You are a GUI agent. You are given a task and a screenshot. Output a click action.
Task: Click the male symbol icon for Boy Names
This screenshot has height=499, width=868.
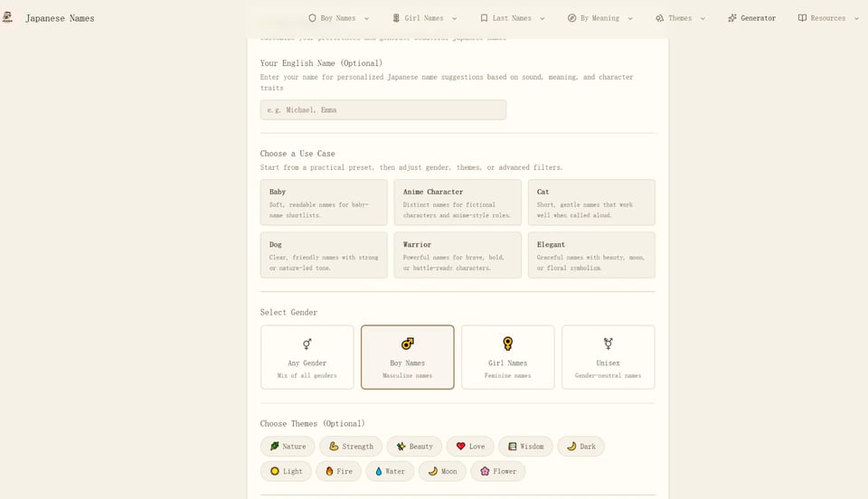408,344
